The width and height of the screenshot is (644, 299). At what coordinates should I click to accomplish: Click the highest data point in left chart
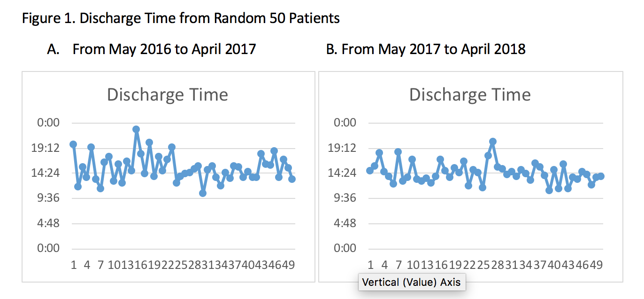136,129
